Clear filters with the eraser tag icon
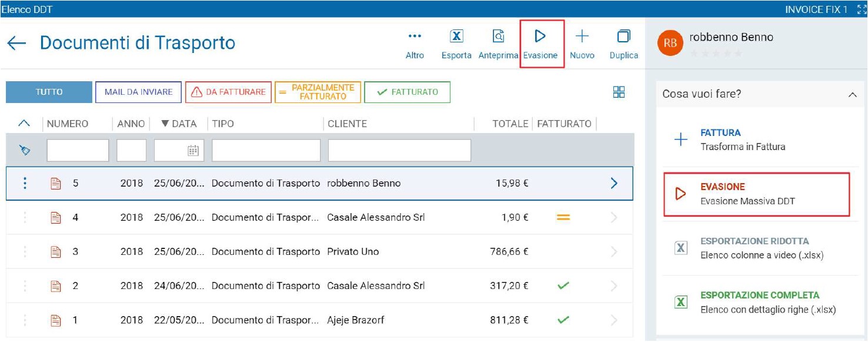Image resolution: width=868 pixels, height=342 pixels. pyautogui.click(x=25, y=151)
